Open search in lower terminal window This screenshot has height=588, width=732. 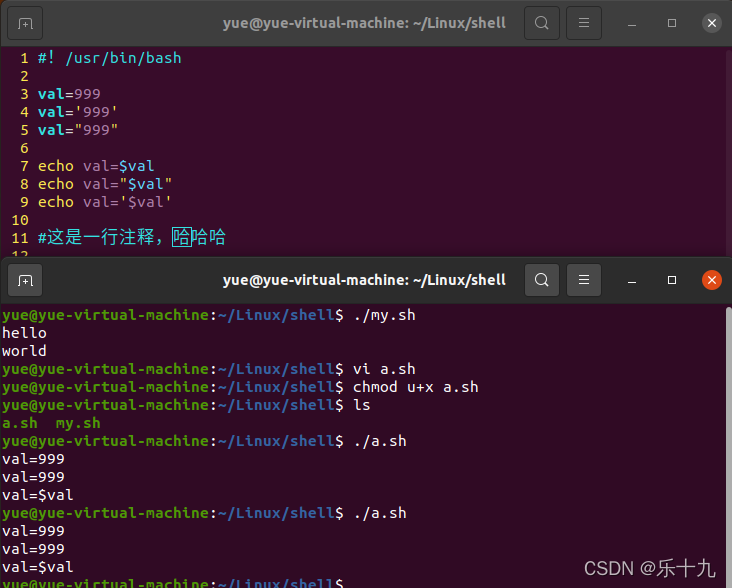(542, 280)
